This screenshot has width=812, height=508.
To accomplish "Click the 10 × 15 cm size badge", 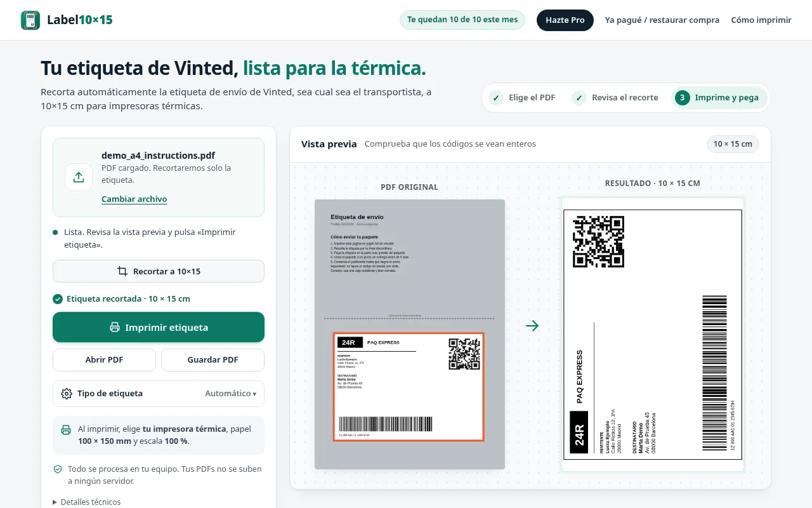I will click(x=733, y=144).
